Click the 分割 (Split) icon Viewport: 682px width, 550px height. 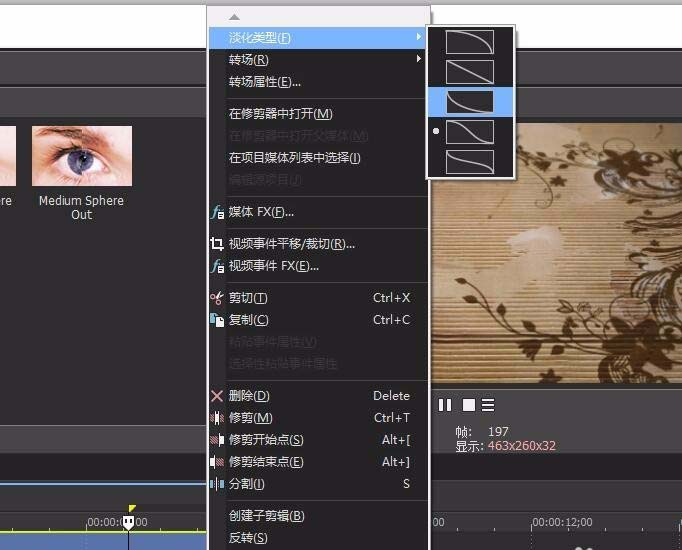point(217,484)
